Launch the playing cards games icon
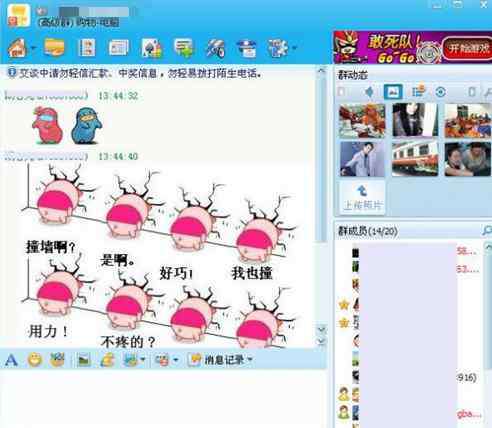The image size is (492, 428). pos(152,48)
